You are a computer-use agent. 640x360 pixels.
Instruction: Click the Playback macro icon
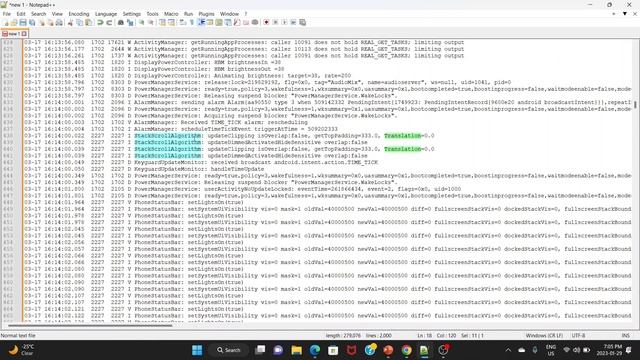coord(284,22)
